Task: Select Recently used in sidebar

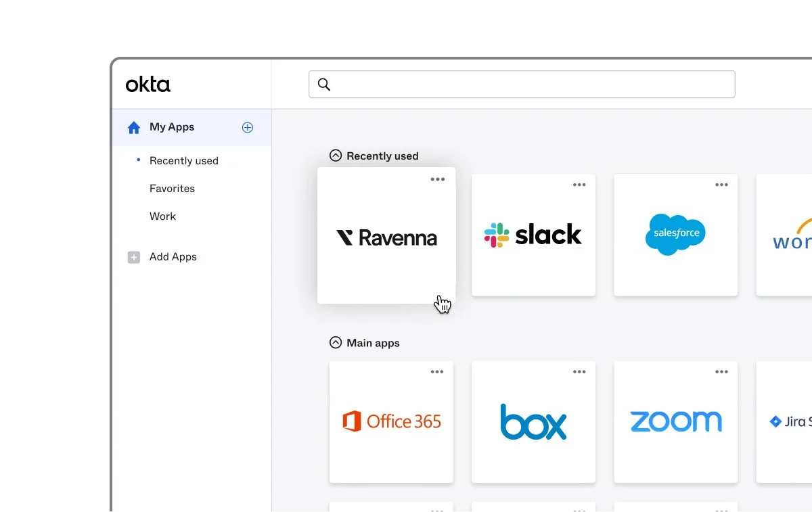Action: point(184,161)
